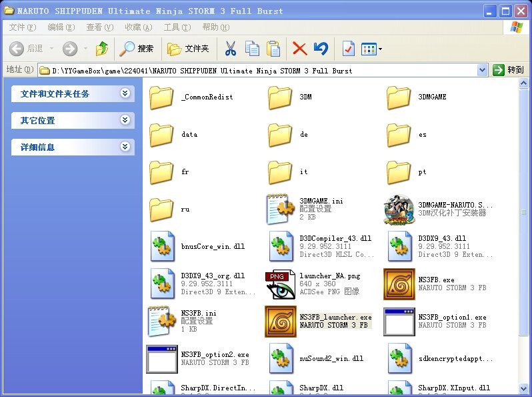Viewport: 532px width, 397px height.
Task: Click the red Delete X toolbar icon
Action: (299, 49)
